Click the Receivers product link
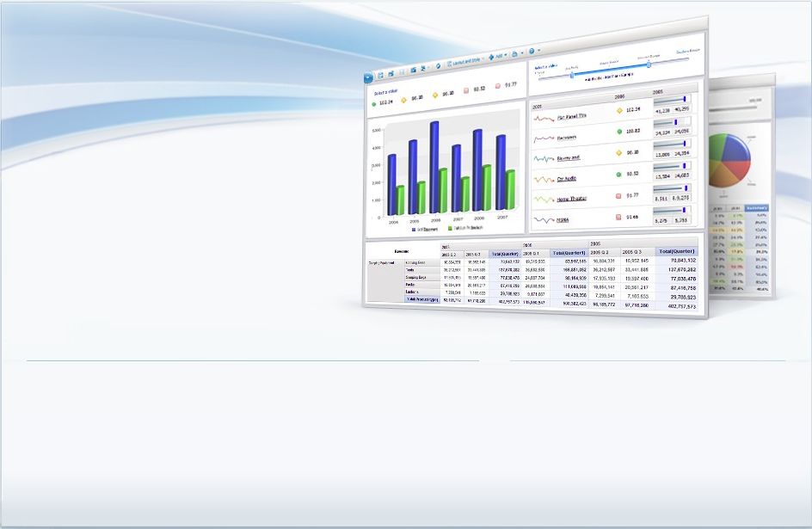The width and height of the screenshot is (812, 529). (567, 138)
